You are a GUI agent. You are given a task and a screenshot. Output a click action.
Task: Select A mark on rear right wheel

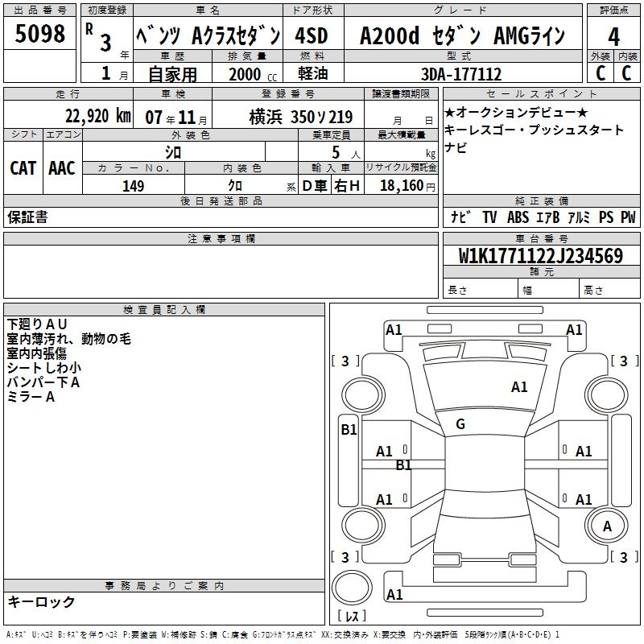[607, 526]
